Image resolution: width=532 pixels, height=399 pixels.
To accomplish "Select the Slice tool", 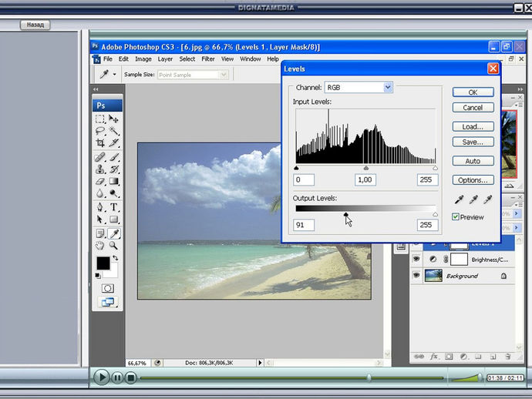I will coord(113,142).
